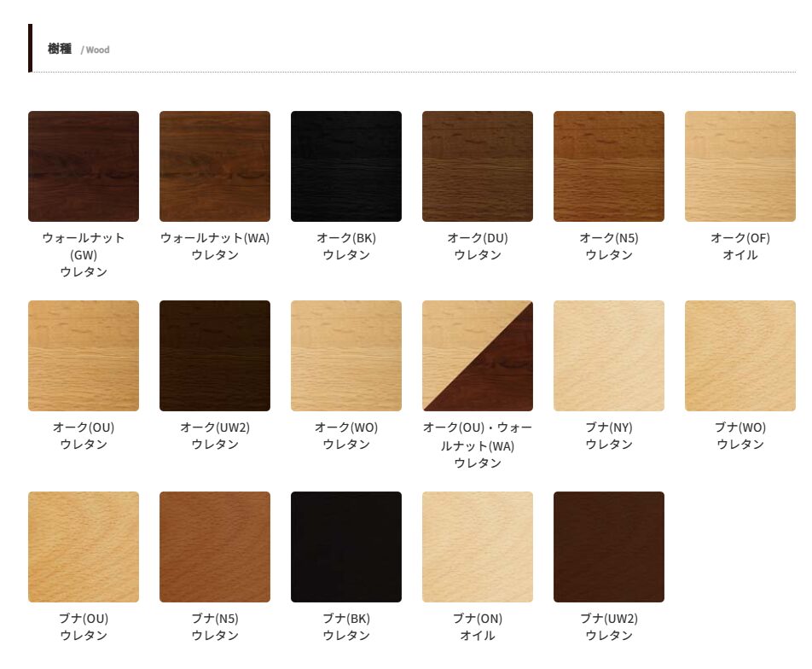Pick the black オーク(BK) swatch
Screen dimensions: 812x669
346,166
